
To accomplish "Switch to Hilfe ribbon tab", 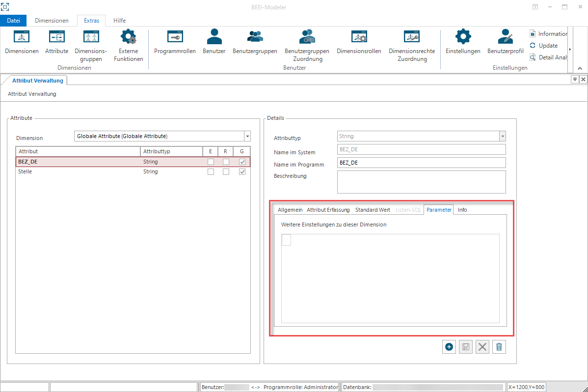I will pos(119,21).
